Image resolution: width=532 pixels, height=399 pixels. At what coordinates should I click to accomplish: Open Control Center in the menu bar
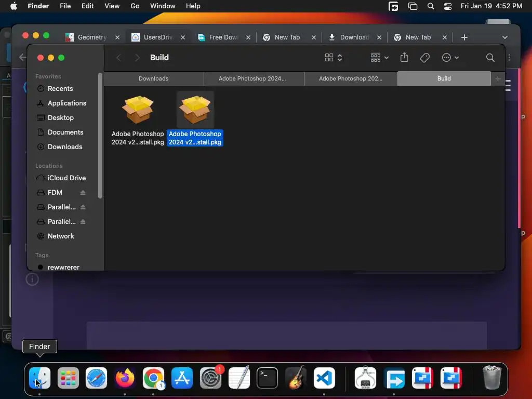pos(448,6)
